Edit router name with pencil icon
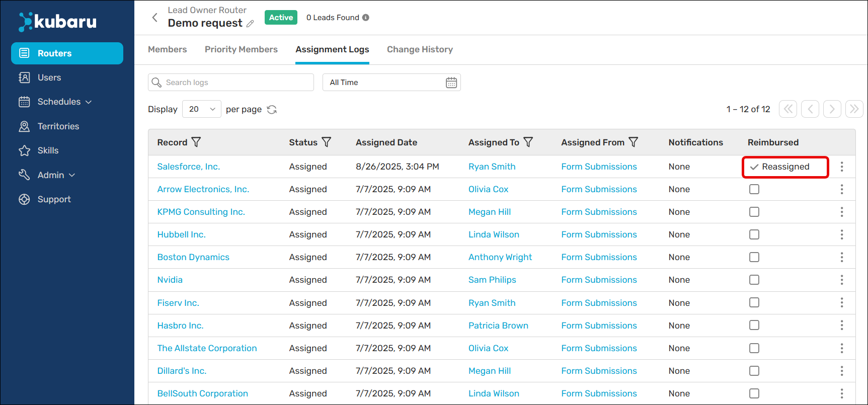 [x=250, y=24]
